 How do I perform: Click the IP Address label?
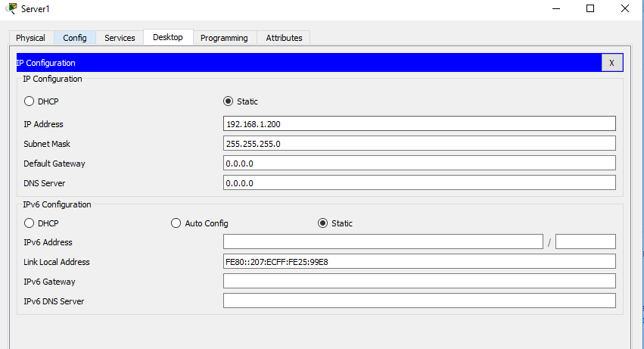pyautogui.click(x=44, y=124)
